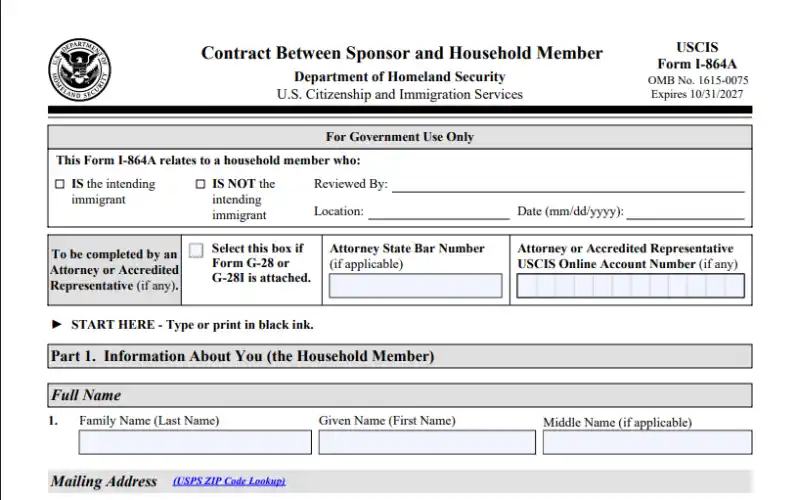This screenshot has height=500, width=800.
Task: Focus the Attorney State Bar Number field
Action: (x=415, y=286)
